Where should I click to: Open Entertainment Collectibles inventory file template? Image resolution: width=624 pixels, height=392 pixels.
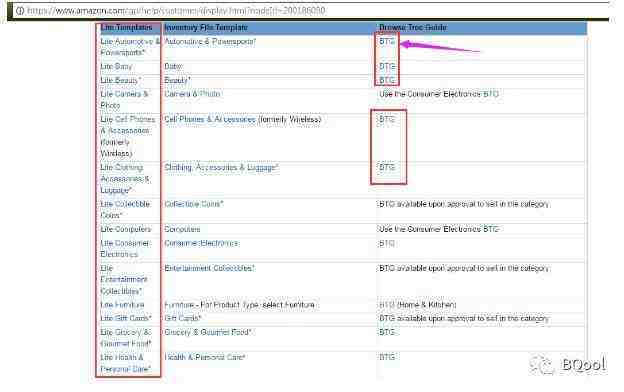(209, 269)
